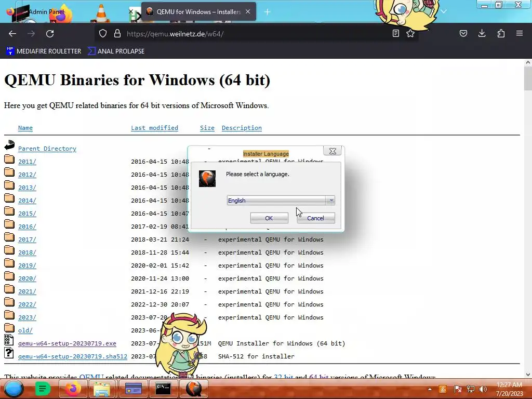
Task: Toggle reader view in the address bar
Action: coord(395,33)
